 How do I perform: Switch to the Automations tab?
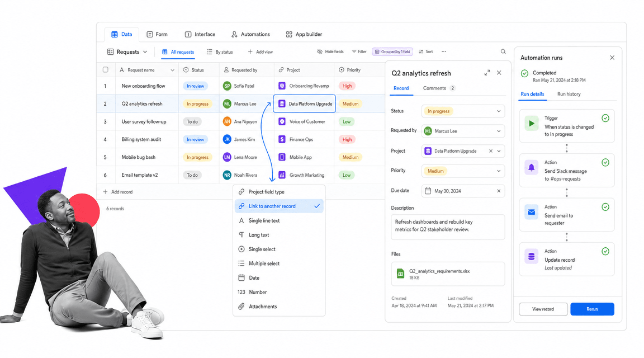250,35
